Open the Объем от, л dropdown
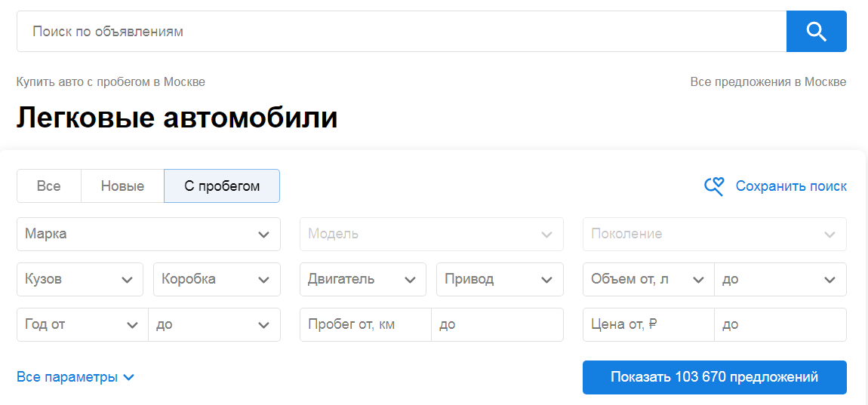The image size is (868, 405). click(x=648, y=279)
